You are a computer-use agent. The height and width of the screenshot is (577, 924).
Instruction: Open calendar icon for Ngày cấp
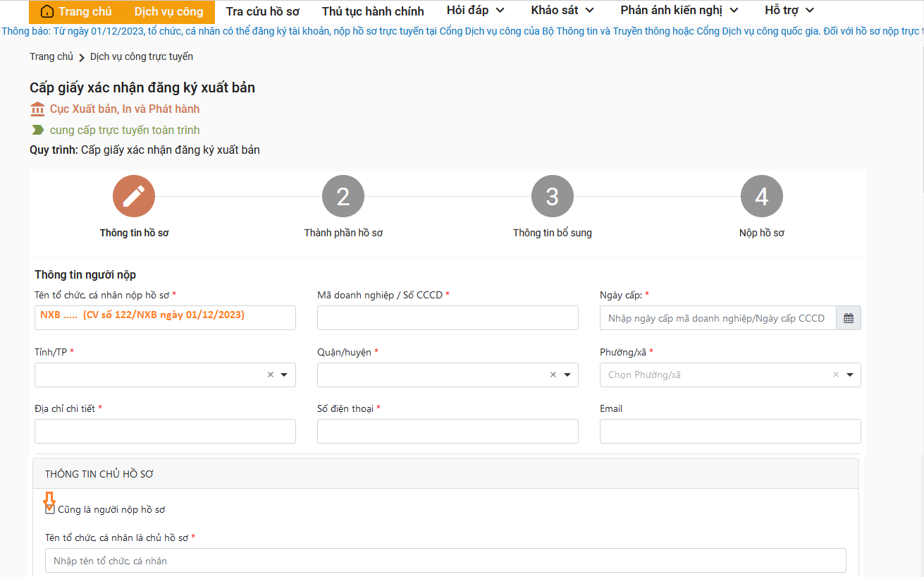tap(849, 318)
